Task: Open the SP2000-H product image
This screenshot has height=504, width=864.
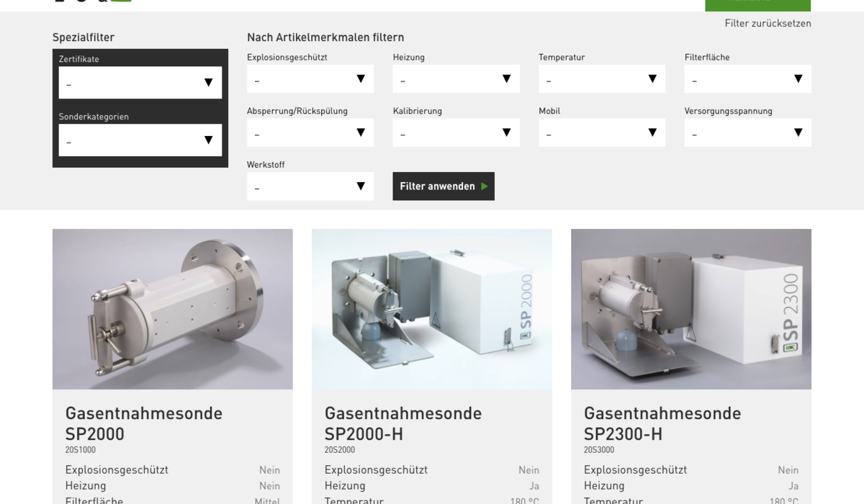Action: point(431,309)
